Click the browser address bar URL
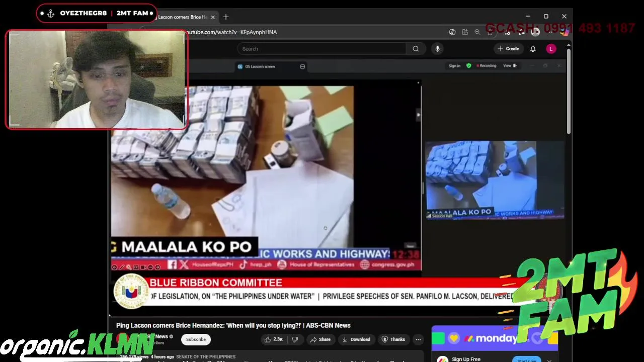Screen dimensions: 644x362 coord(231,32)
